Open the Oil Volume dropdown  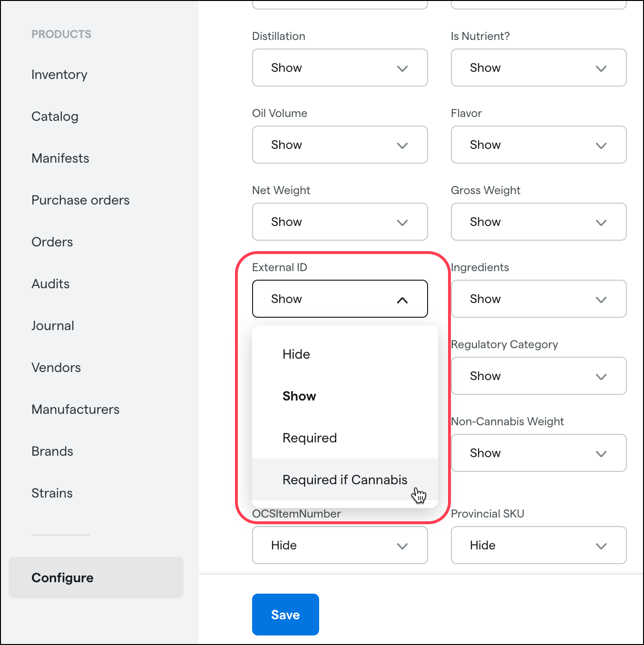pyautogui.click(x=340, y=145)
